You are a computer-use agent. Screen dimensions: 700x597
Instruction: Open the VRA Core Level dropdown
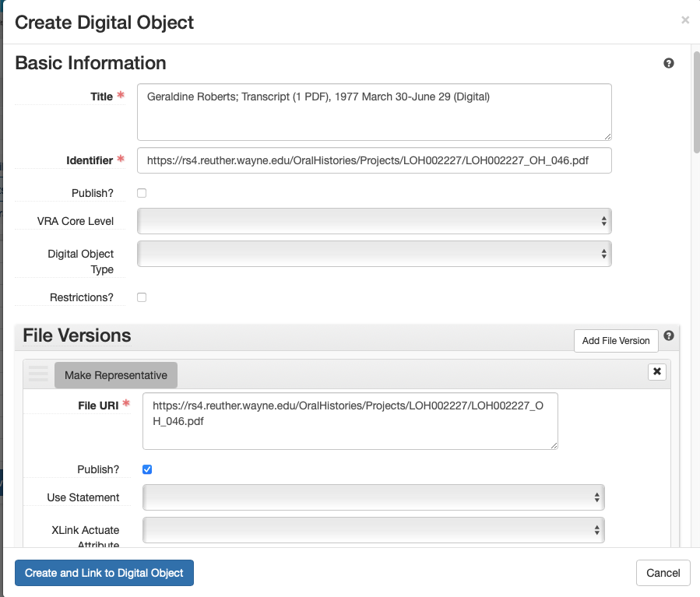click(374, 220)
